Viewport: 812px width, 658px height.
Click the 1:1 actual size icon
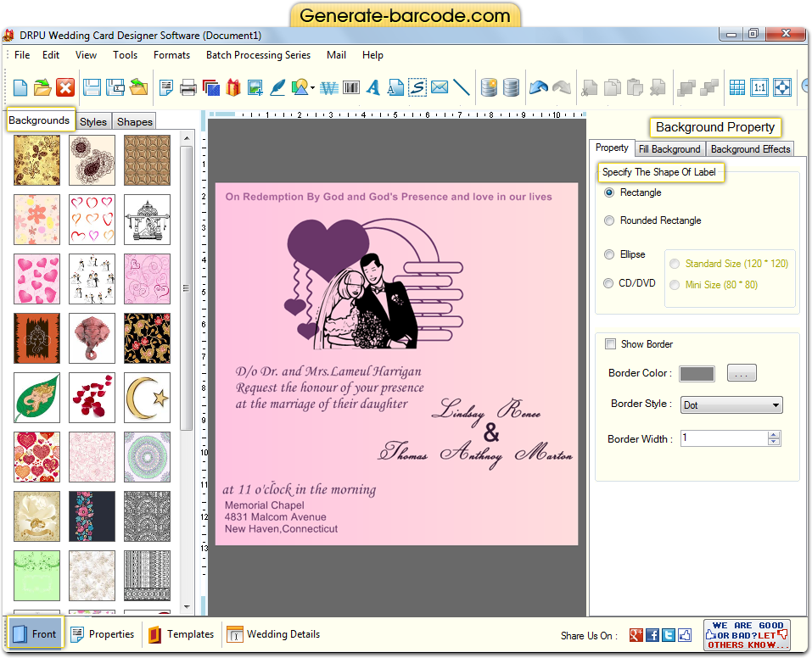pyautogui.click(x=759, y=87)
